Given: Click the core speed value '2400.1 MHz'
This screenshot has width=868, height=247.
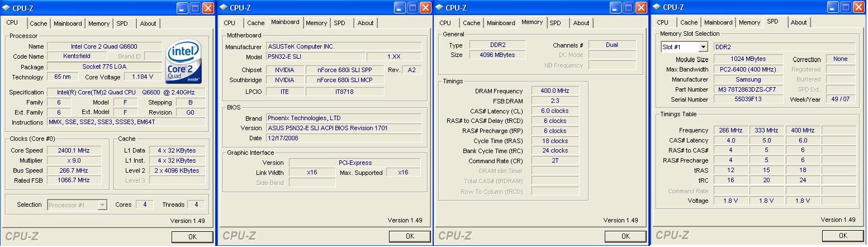Looking at the screenshot, I should click(x=73, y=150).
